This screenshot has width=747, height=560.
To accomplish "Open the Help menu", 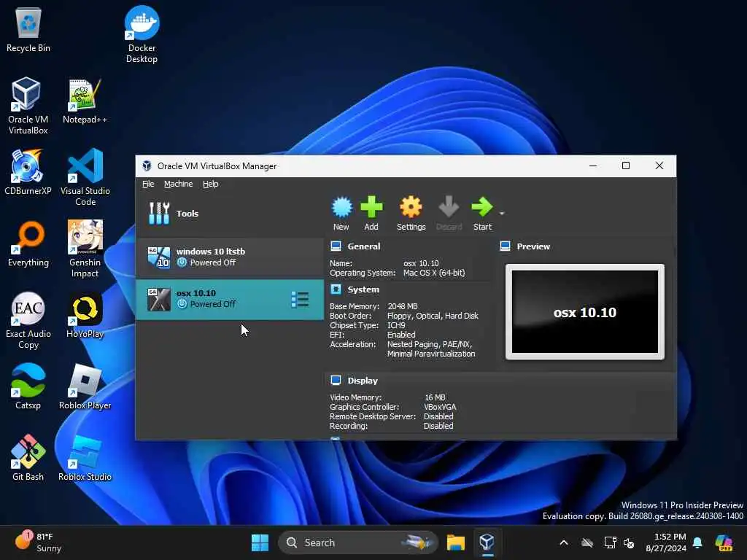I will tap(211, 184).
